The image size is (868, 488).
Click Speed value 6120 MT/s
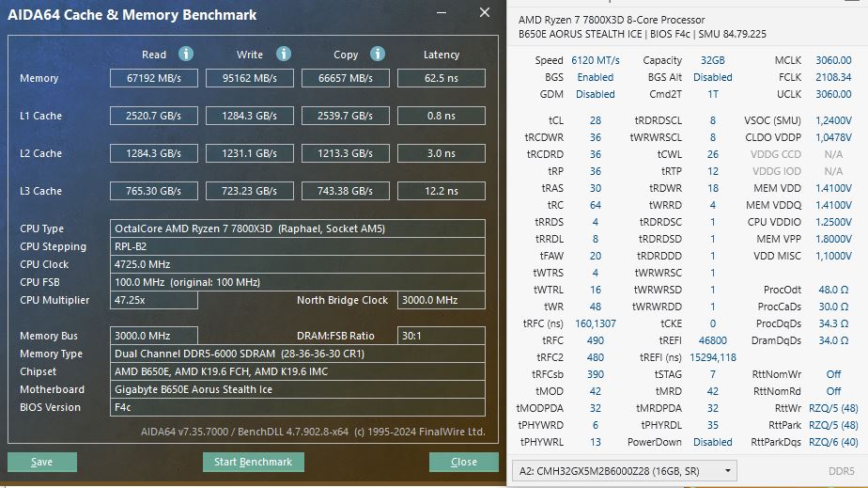[x=595, y=60]
